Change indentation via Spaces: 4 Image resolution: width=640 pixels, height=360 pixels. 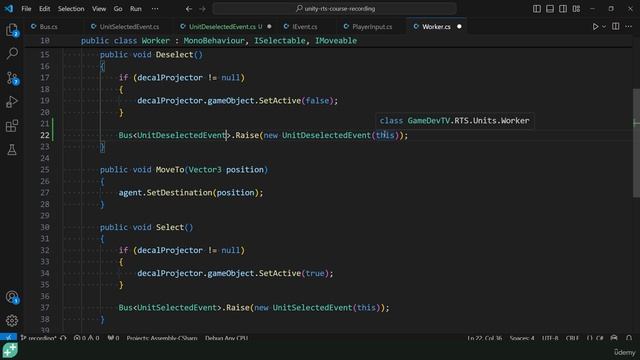[522, 338]
